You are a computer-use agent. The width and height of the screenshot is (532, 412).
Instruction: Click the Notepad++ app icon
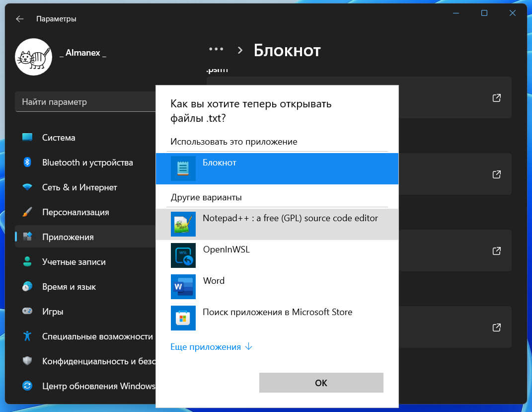click(183, 224)
